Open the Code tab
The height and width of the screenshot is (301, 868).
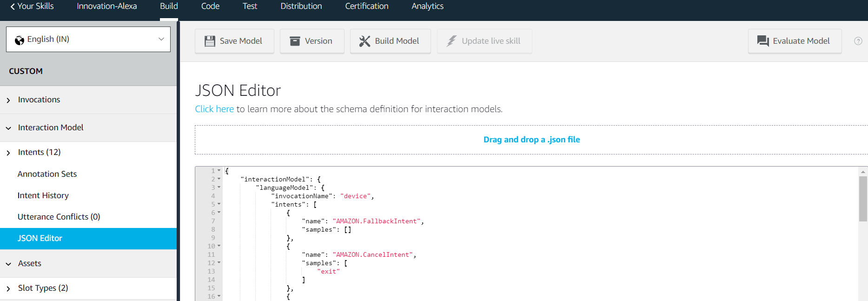[x=210, y=6]
